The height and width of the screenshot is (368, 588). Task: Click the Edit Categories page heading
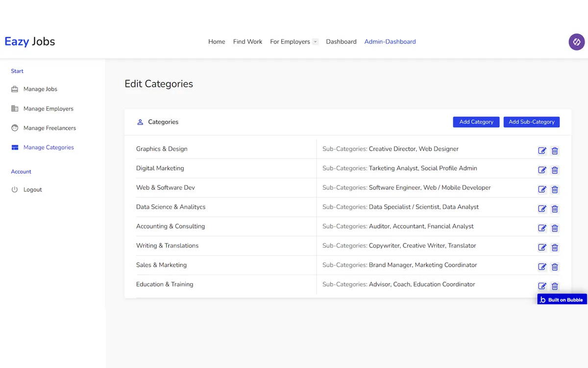159,84
